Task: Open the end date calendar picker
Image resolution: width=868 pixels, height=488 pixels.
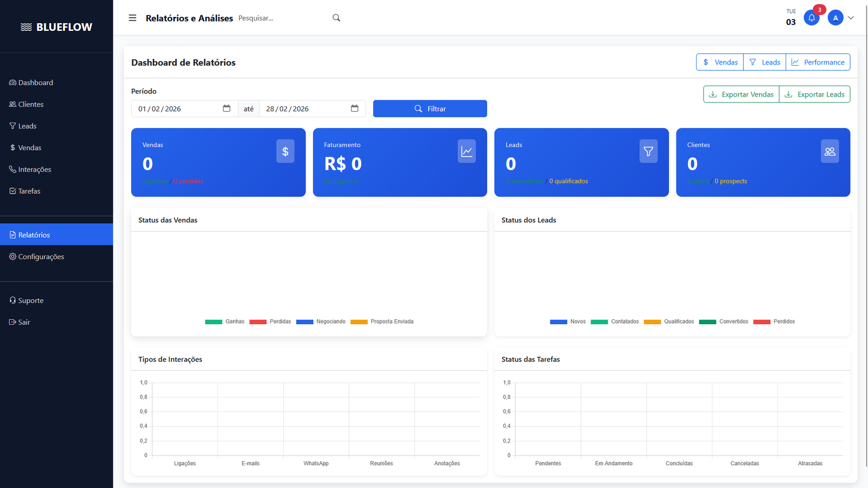Action: pos(355,108)
